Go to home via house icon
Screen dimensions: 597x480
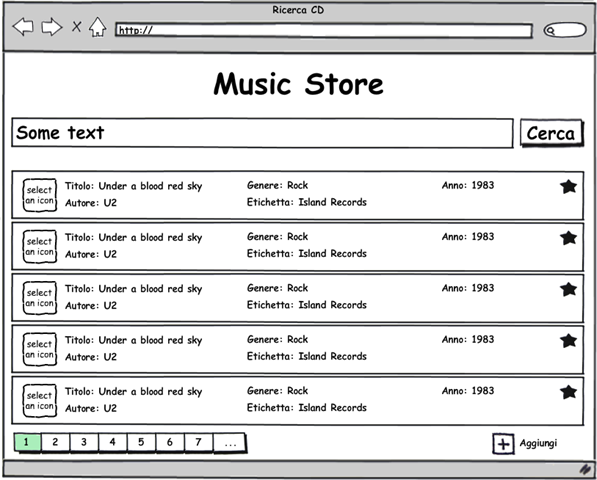(x=97, y=27)
